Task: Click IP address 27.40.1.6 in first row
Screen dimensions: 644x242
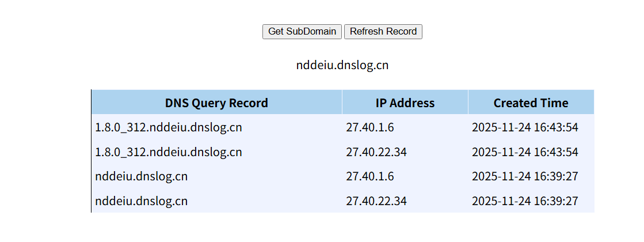Action: (x=370, y=127)
